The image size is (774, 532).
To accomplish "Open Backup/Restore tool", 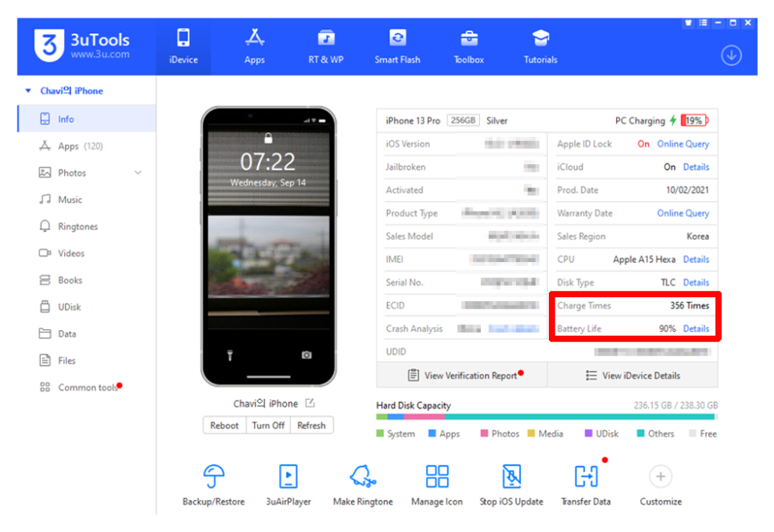I will 214,485.
